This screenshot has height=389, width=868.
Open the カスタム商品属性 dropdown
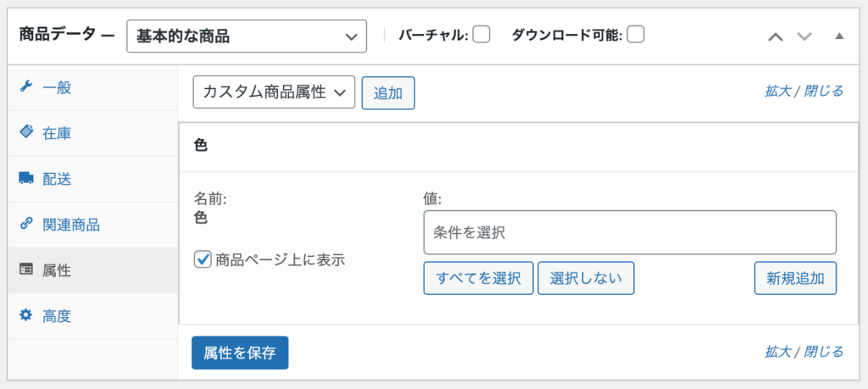(x=274, y=92)
